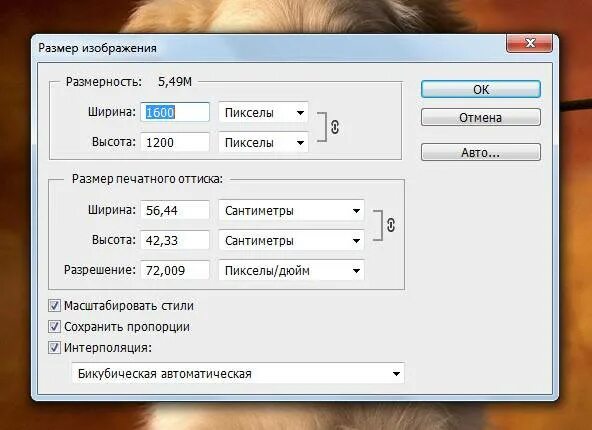Open the Авто... settings button
Viewport: 592px width, 430px height.
(481, 152)
